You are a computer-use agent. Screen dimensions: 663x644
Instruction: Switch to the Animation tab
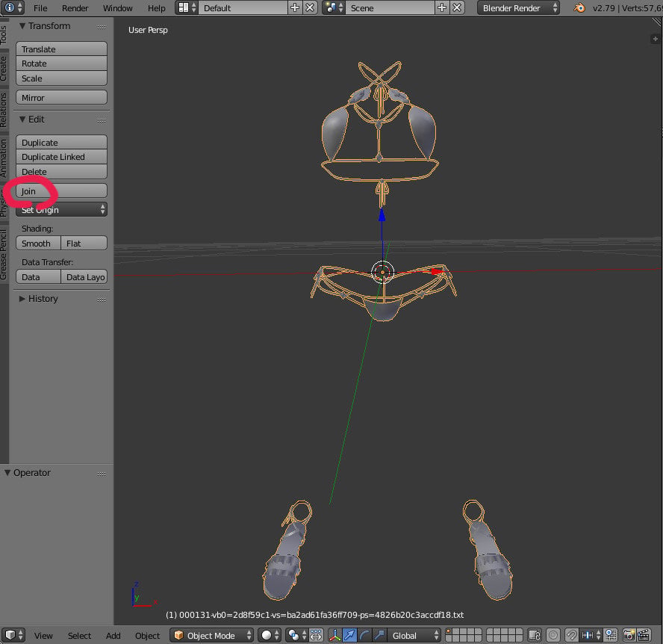pos(4,158)
